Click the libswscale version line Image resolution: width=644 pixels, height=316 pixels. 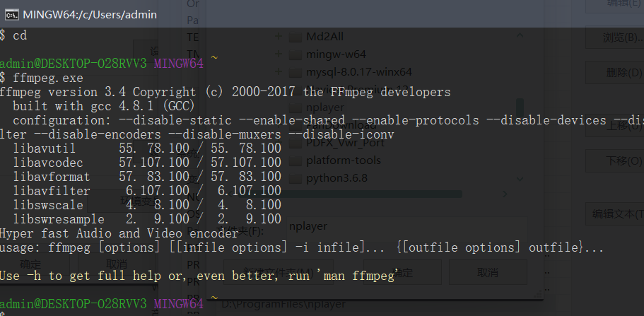pos(147,204)
